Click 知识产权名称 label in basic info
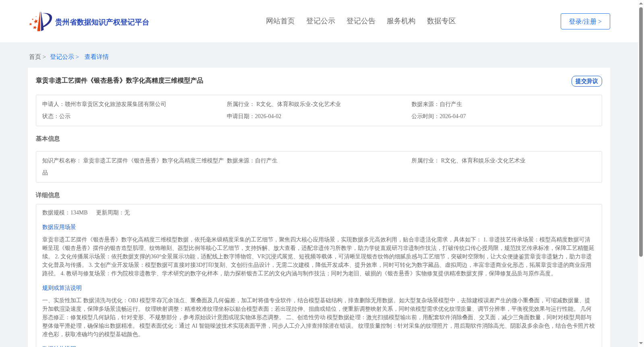The width and height of the screenshot is (644, 347). 61,160
